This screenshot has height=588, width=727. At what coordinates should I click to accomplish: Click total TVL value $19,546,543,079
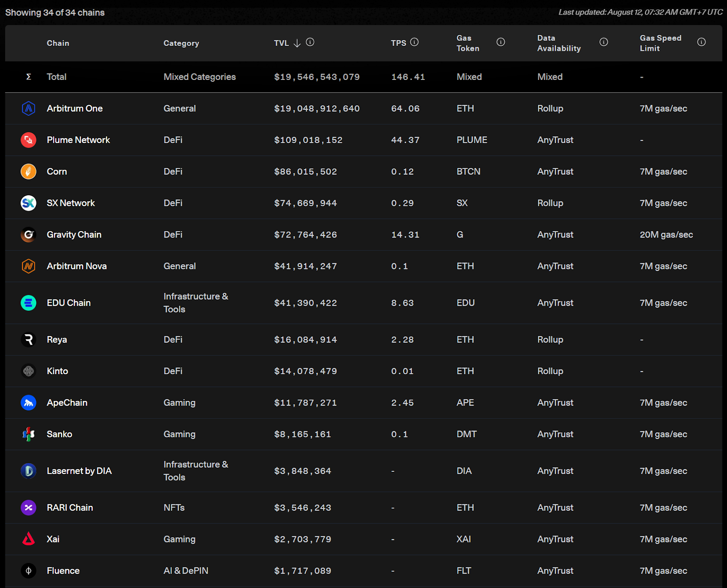(317, 77)
